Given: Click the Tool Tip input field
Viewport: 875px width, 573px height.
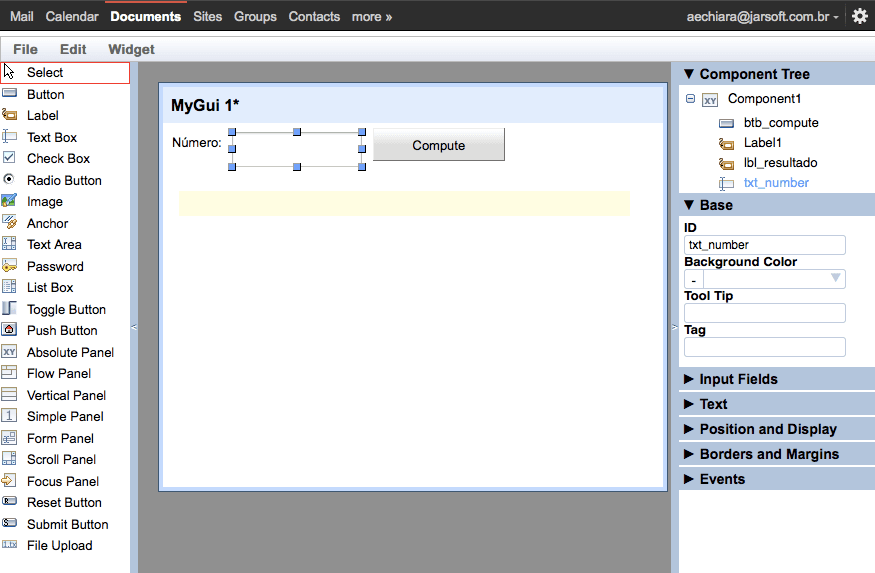Looking at the screenshot, I should pyautogui.click(x=765, y=313).
